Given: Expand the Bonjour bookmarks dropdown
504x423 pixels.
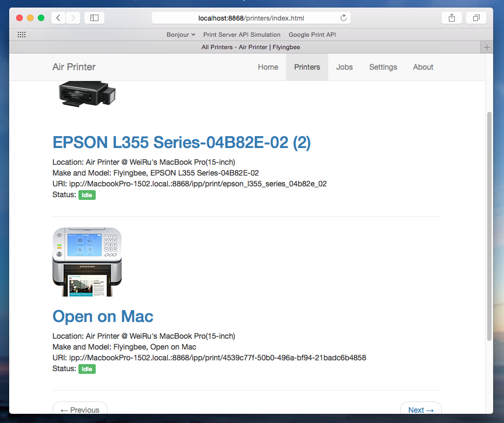Looking at the screenshot, I should click(x=181, y=35).
